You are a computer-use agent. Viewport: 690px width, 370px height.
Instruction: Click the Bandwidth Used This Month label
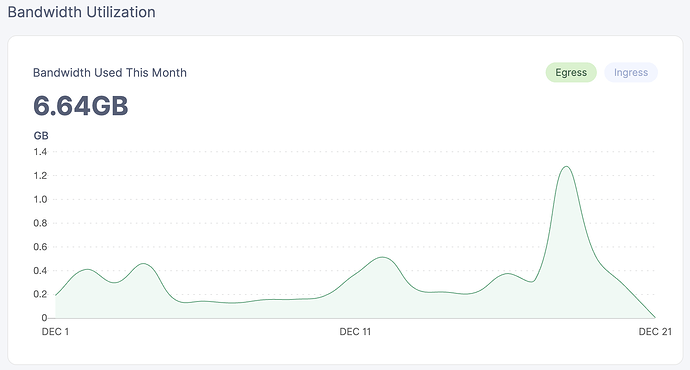coord(110,73)
